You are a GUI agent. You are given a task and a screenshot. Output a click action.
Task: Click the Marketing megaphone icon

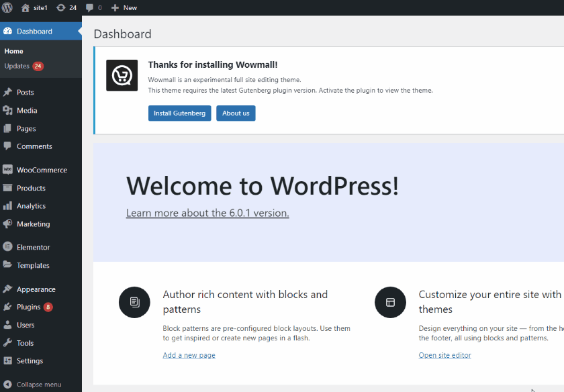(7, 224)
